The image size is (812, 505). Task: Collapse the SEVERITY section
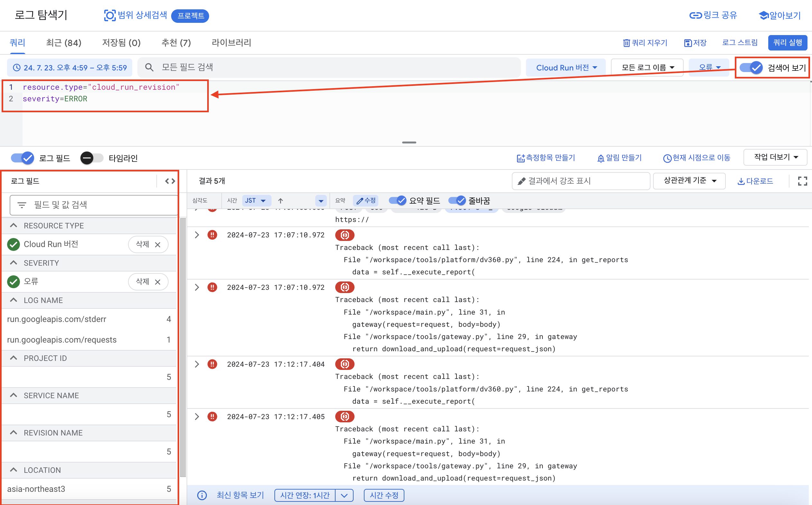click(14, 263)
